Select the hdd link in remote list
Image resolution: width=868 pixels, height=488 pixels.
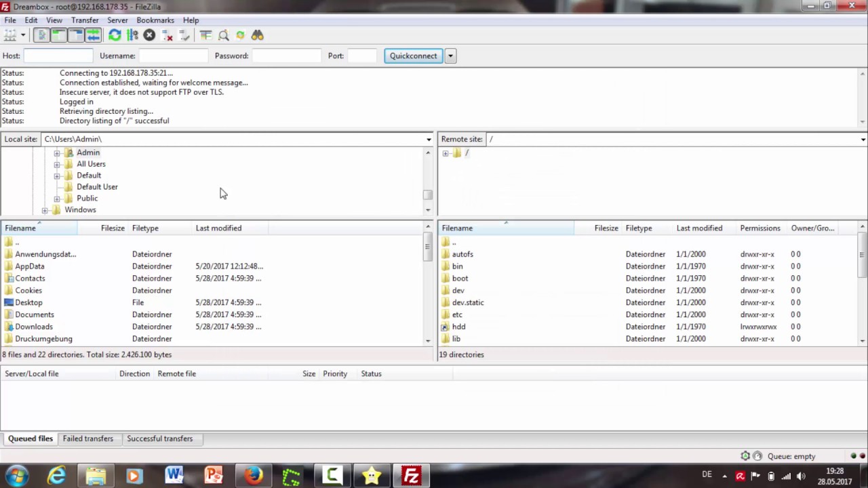coord(458,327)
